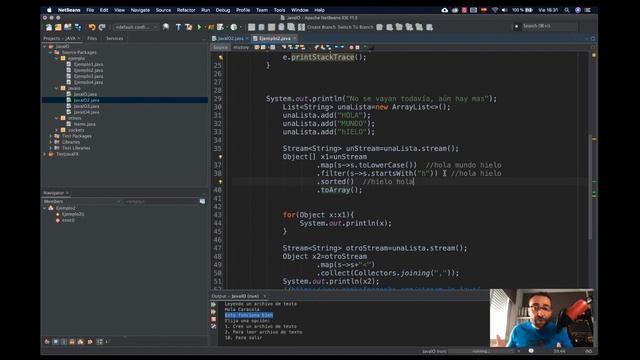Click the lightbulb hint on line 39
The image size is (640, 360).
(220, 182)
